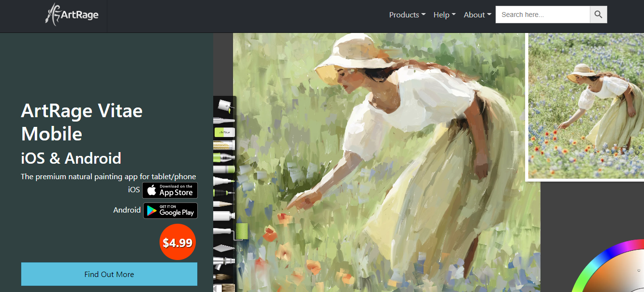Open the Download on the App Store badge
This screenshot has width=644, height=292.
pos(170,190)
